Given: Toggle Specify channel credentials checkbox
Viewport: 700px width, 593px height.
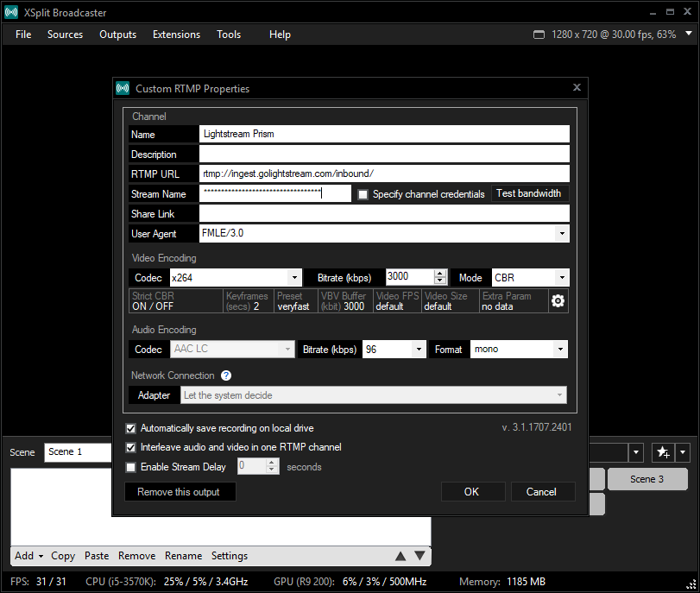Looking at the screenshot, I should [363, 195].
